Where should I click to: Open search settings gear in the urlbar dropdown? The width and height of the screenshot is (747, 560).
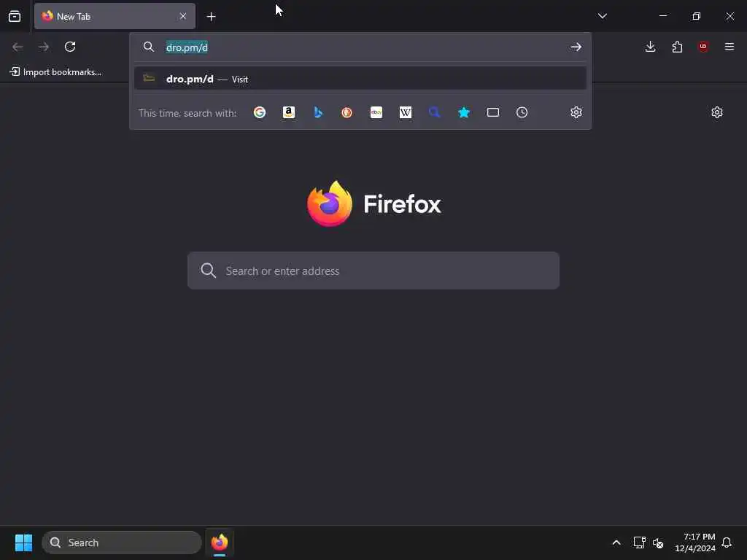pos(576,112)
